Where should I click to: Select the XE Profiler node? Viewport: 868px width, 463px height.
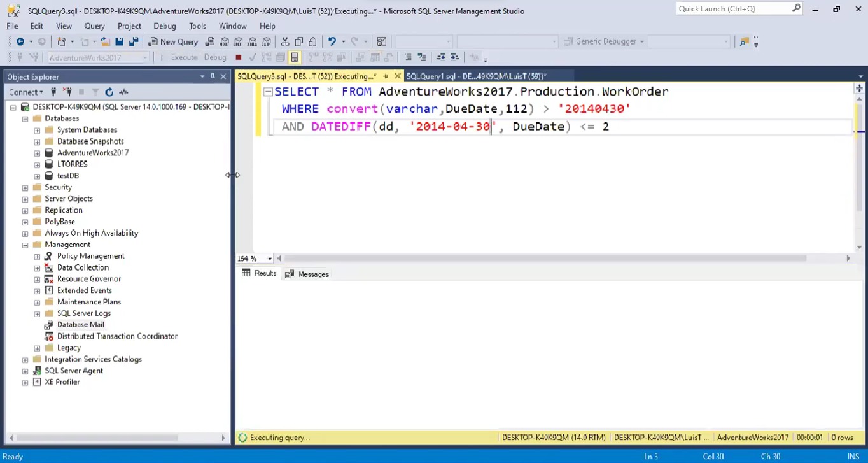(x=62, y=382)
